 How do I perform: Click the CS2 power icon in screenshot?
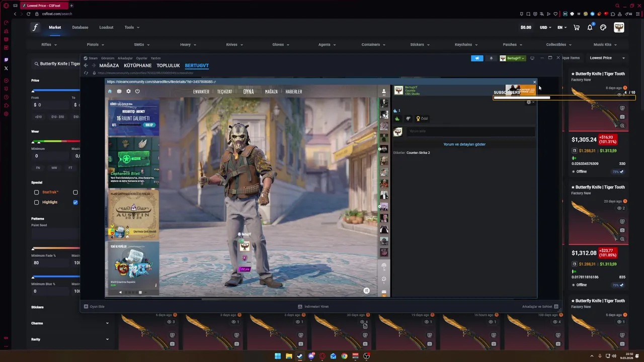[x=137, y=92]
